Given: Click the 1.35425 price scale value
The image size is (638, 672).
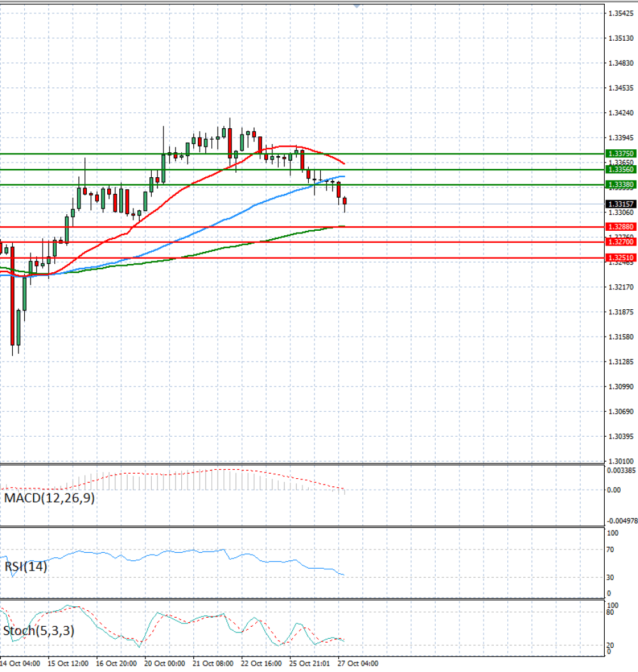Looking at the screenshot, I should point(621,14).
